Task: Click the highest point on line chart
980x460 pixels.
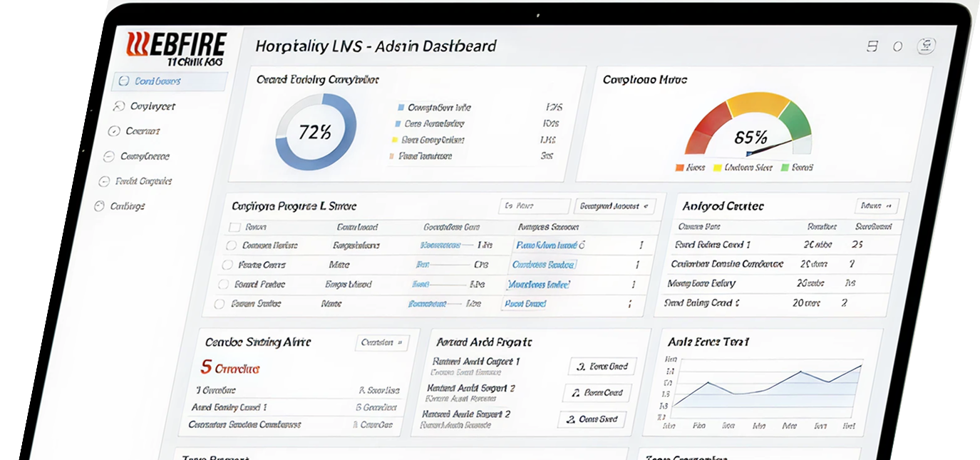Action: (861, 365)
